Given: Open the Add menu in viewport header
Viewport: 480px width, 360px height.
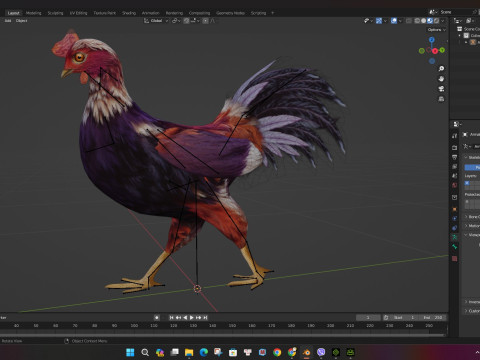Looking at the screenshot, I should (x=8, y=21).
